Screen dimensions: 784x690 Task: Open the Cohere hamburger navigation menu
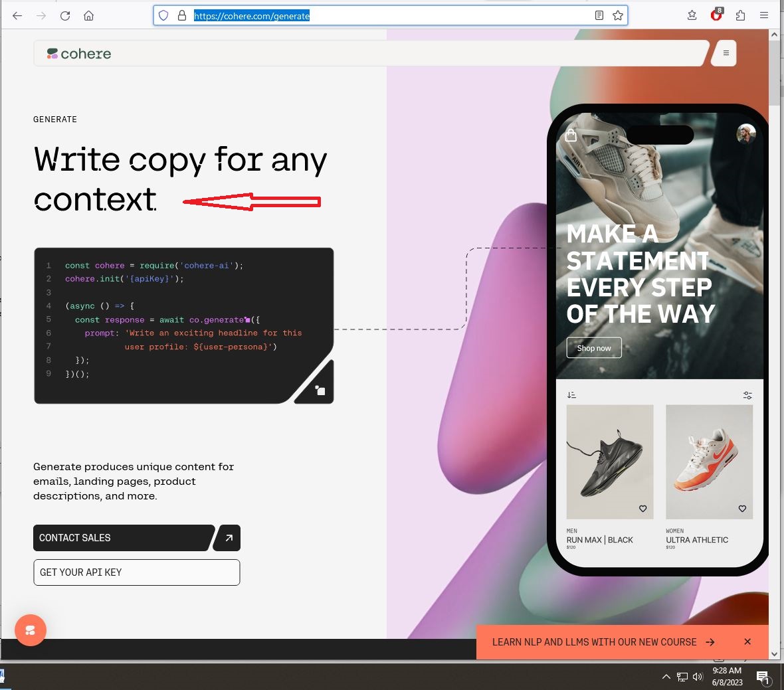(x=726, y=53)
